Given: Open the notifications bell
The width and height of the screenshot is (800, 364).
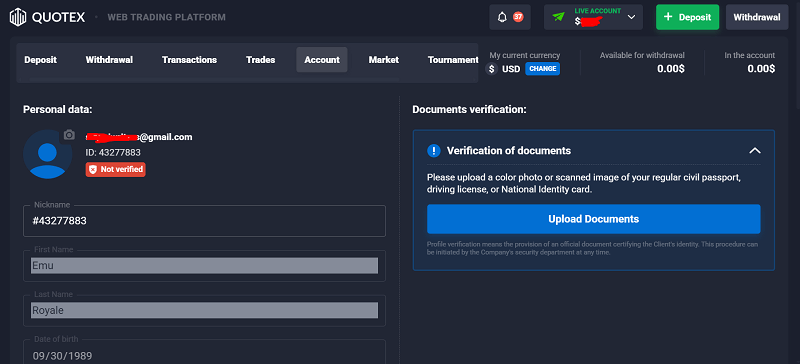Looking at the screenshot, I should [502, 17].
